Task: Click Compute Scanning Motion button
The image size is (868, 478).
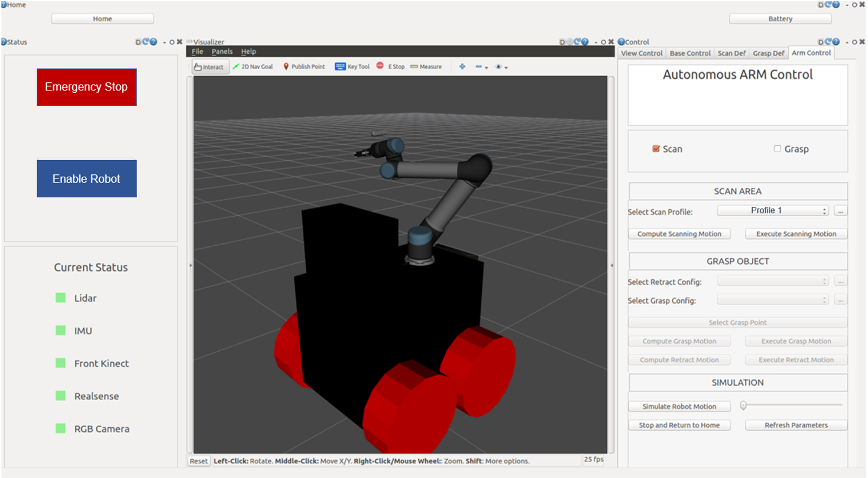Action: click(679, 234)
